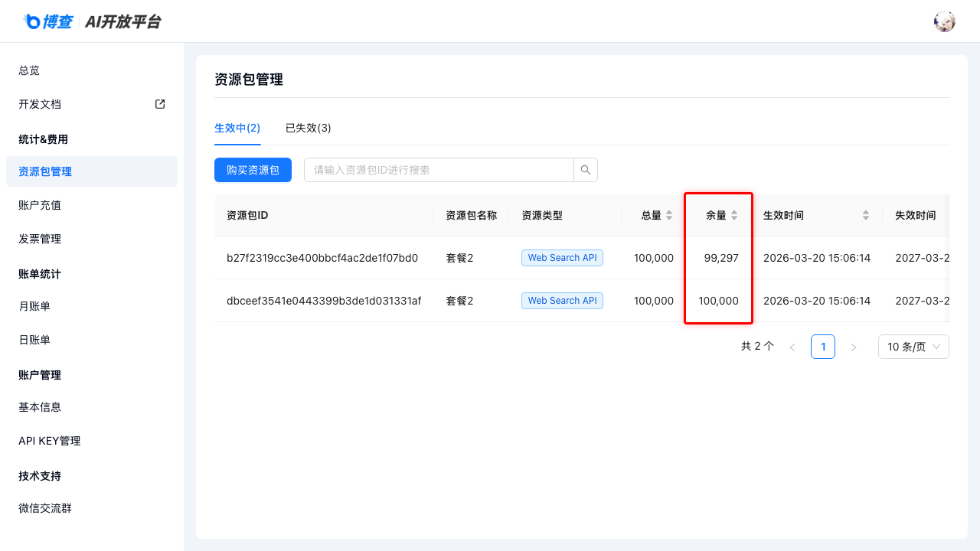
Task: Select 资源包管理 in the sidebar
Action: click(92, 171)
